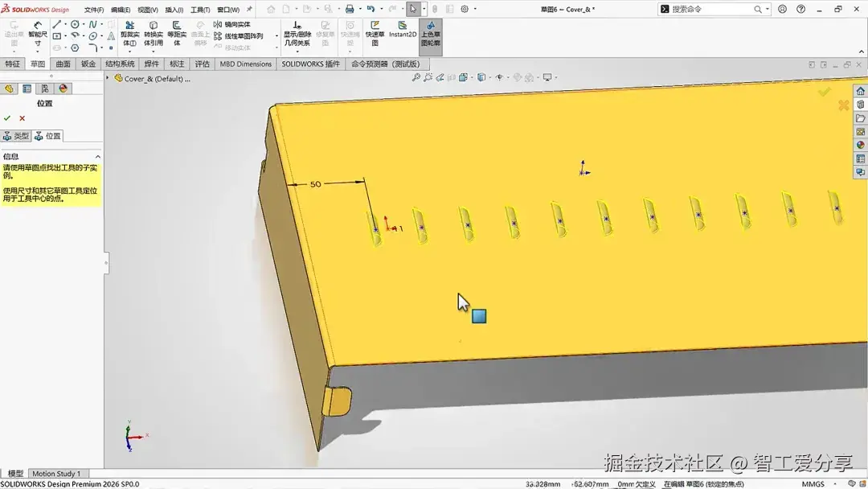
Task: Open View Palette in task pane
Action: (x=860, y=132)
